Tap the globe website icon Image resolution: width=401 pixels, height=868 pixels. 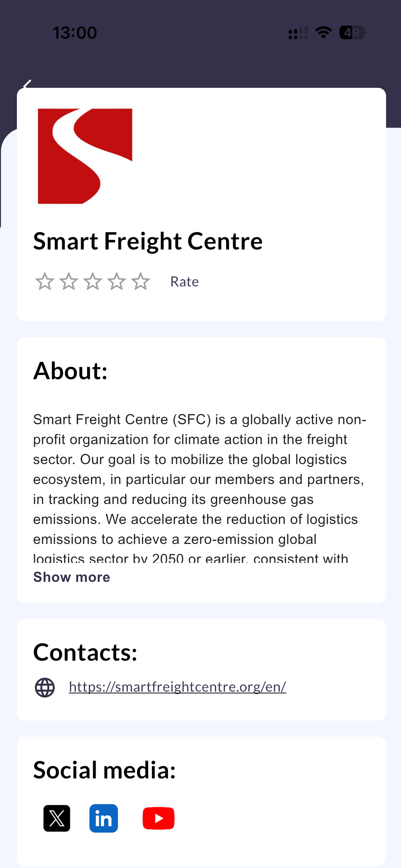click(45, 687)
